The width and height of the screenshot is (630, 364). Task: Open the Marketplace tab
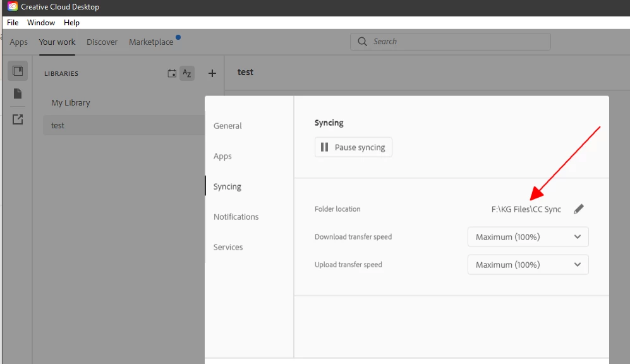[151, 42]
